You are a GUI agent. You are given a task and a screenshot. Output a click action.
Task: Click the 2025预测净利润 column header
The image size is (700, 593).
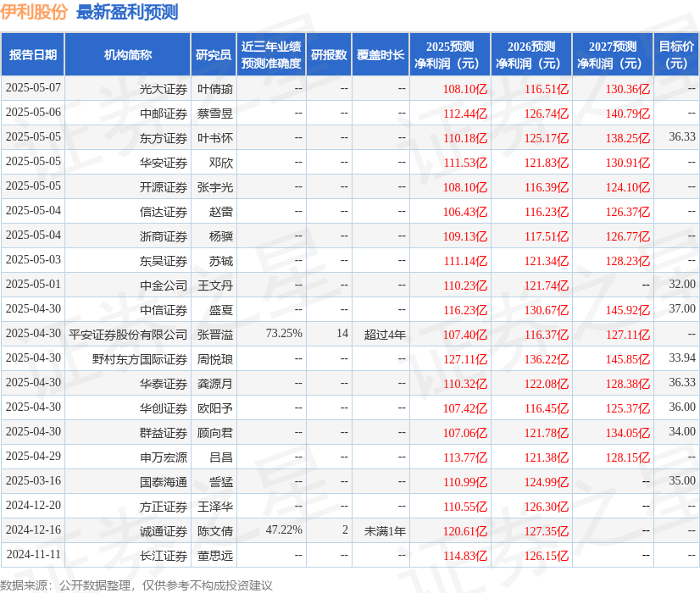coord(450,55)
